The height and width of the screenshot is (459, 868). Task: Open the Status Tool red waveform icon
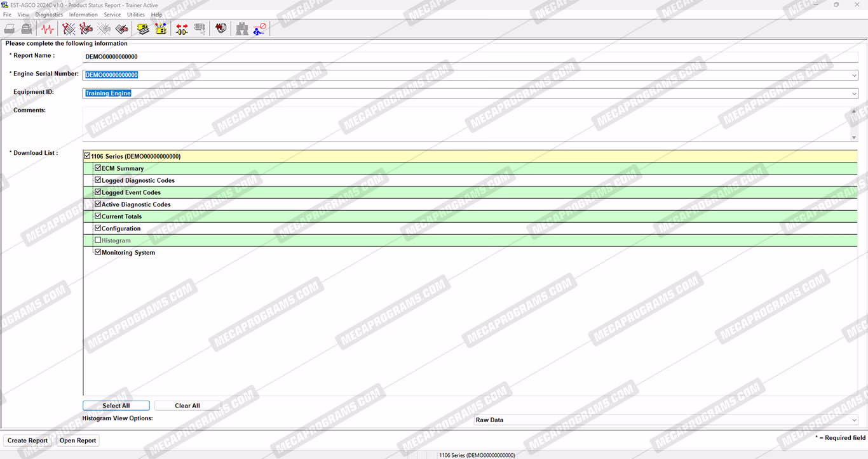pyautogui.click(x=47, y=29)
